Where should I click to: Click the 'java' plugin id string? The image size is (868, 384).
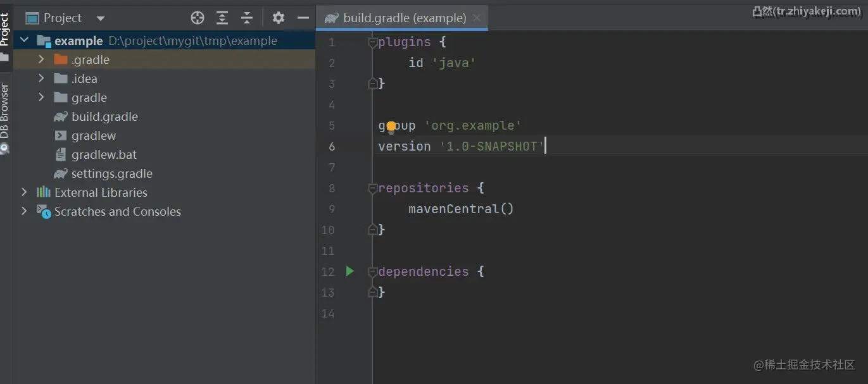click(x=454, y=63)
